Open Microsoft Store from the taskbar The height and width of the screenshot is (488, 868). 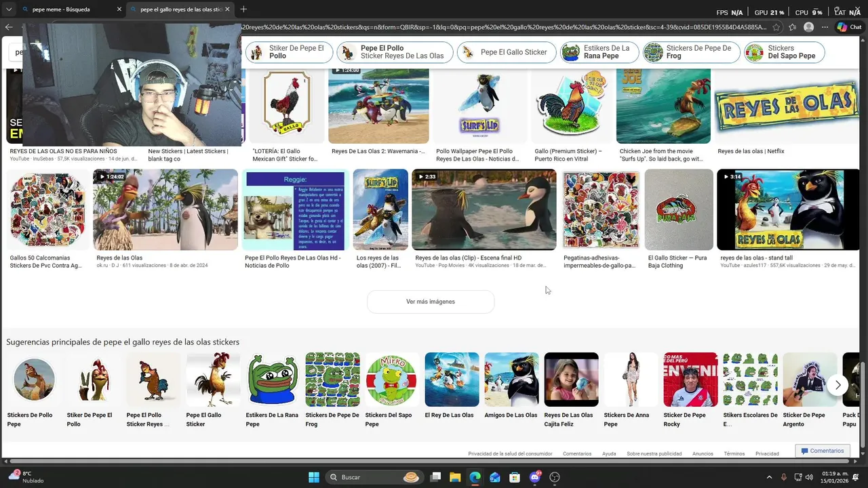[515, 477]
